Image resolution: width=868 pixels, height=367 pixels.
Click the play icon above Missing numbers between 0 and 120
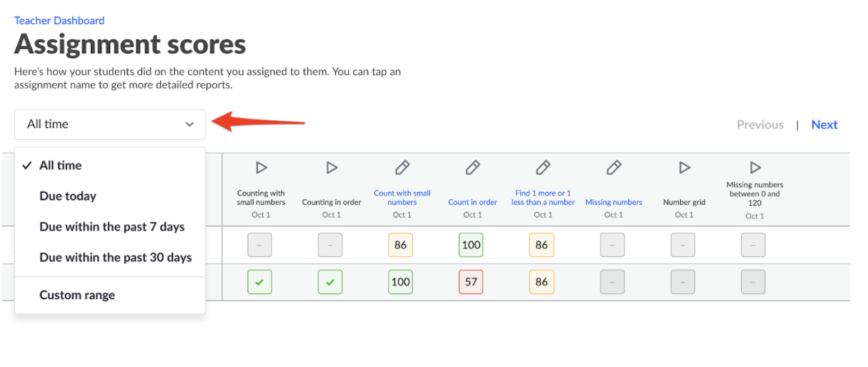(755, 168)
